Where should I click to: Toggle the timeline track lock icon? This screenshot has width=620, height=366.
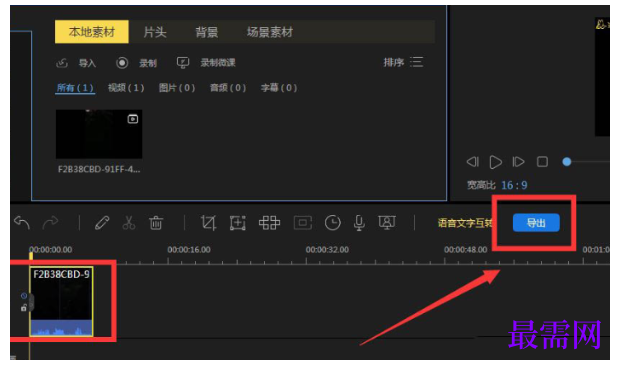tap(24, 308)
